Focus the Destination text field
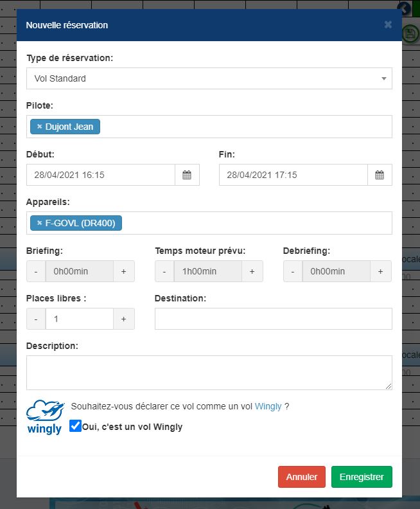 [273, 319]
